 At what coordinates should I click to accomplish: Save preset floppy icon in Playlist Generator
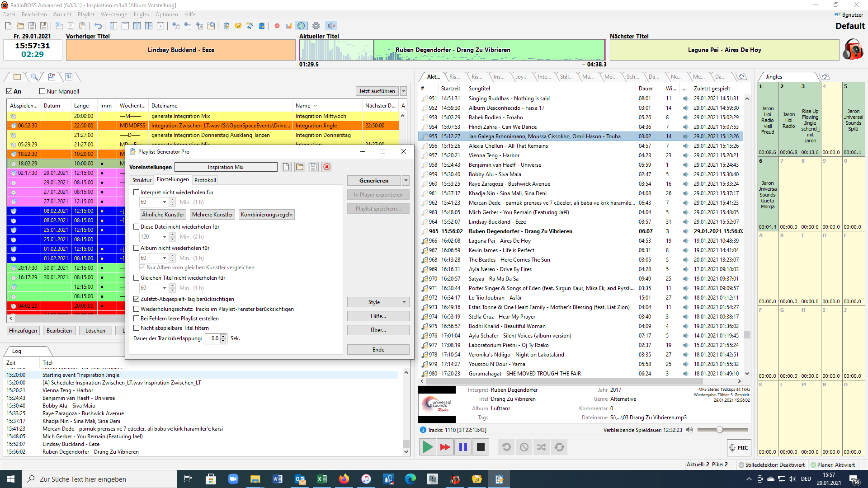313,167
